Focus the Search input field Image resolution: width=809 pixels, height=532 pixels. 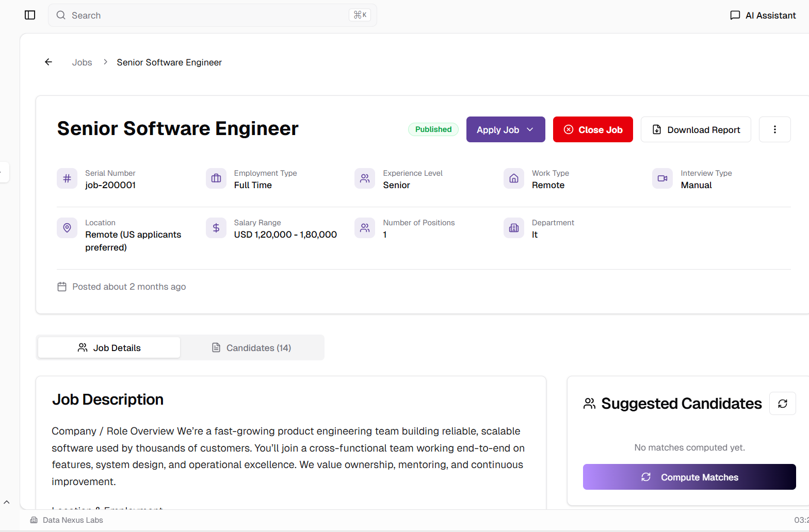[x=206, y=15]
